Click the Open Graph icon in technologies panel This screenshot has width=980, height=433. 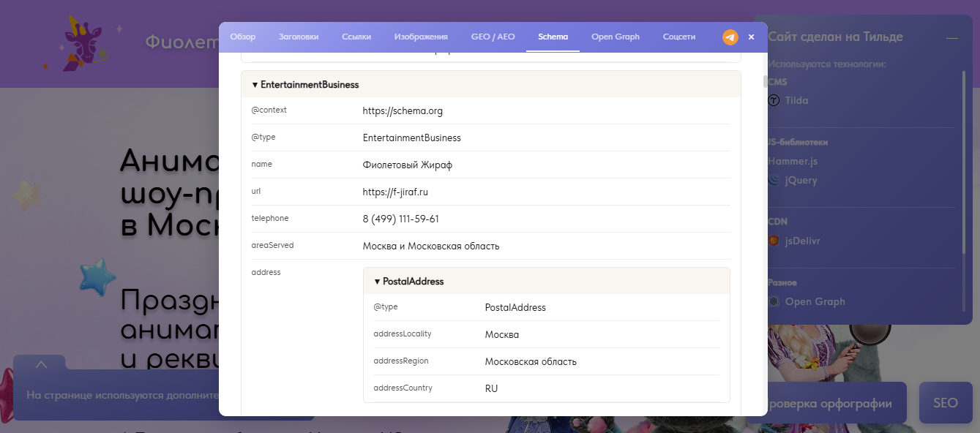click(774, 301)
